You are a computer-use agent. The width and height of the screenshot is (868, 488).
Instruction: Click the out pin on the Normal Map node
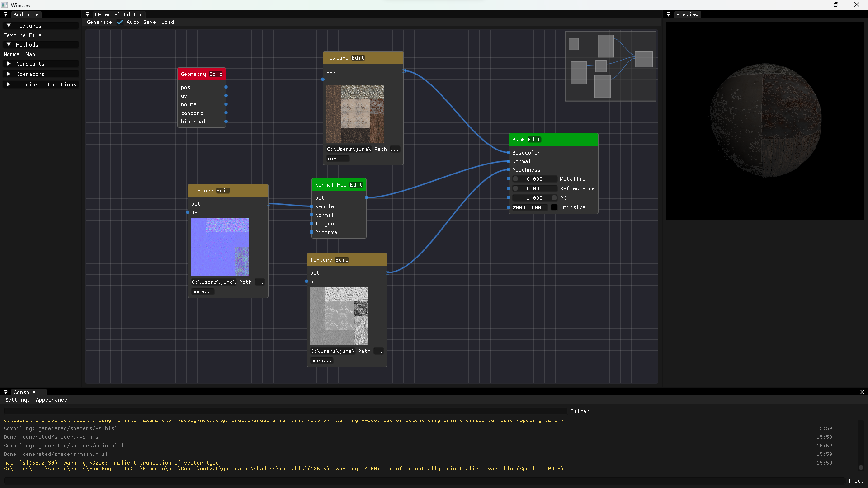(x=367, y=197)
